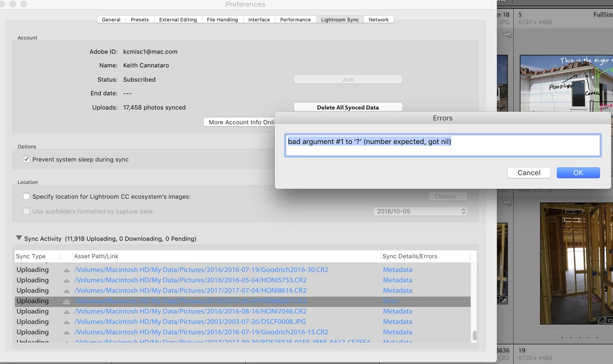613x364 pixels.
Task: Open the 2018/10-05 date format dropdown
Action: coord(420,211)
